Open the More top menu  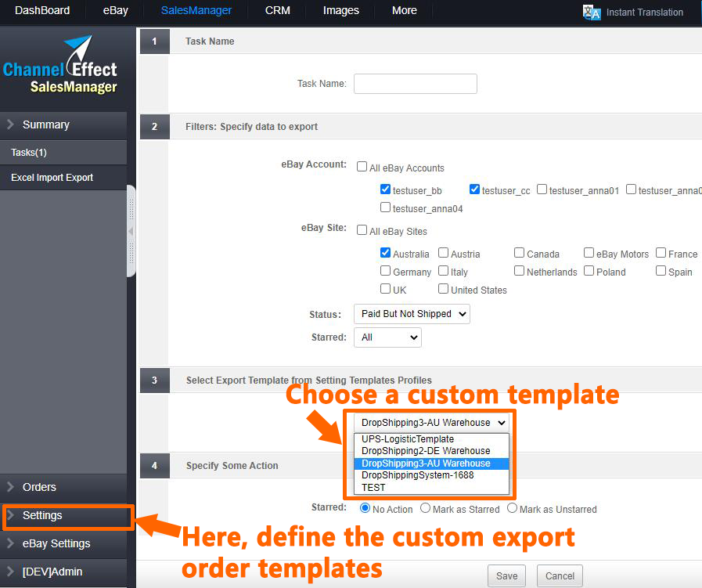(x=405, y=10)
